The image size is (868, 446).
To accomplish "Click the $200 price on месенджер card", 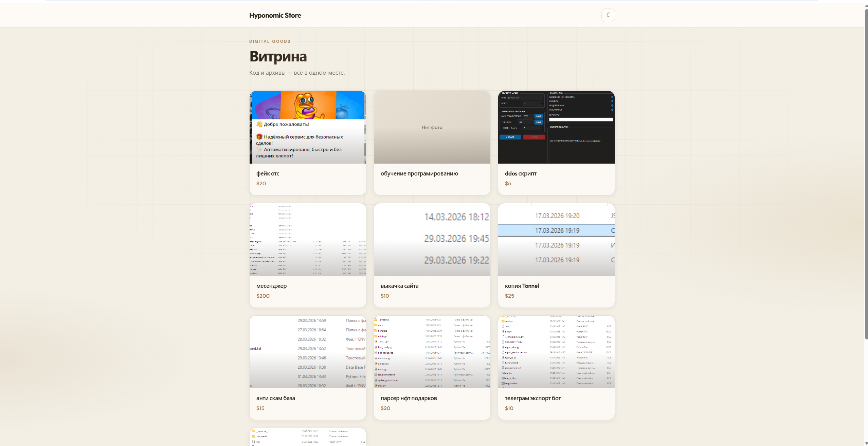I will pos(263,296).
